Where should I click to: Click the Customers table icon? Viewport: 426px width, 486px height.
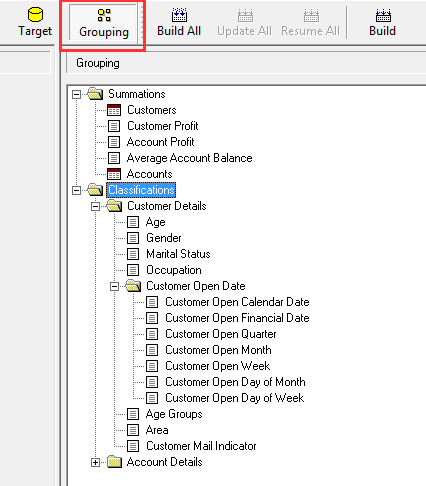pyautogui.click(x=114, y=110)
